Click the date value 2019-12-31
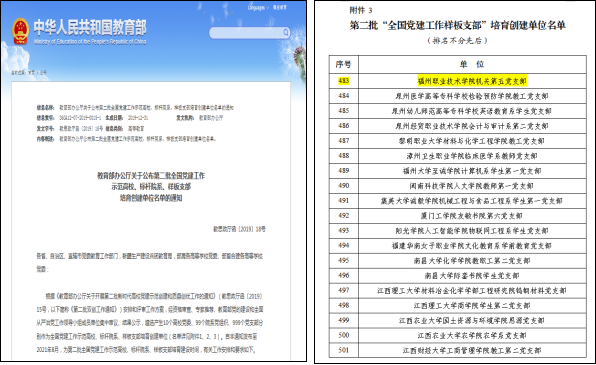 [138, 118]
